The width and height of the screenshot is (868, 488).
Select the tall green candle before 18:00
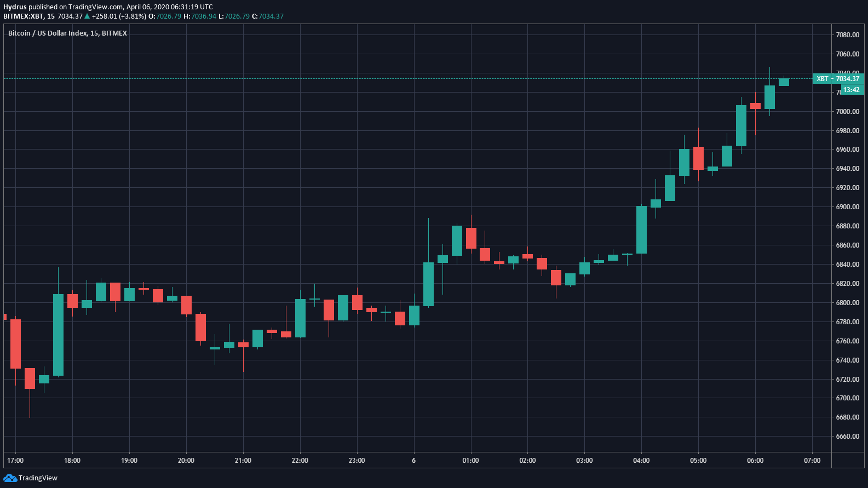coord(58,335)
